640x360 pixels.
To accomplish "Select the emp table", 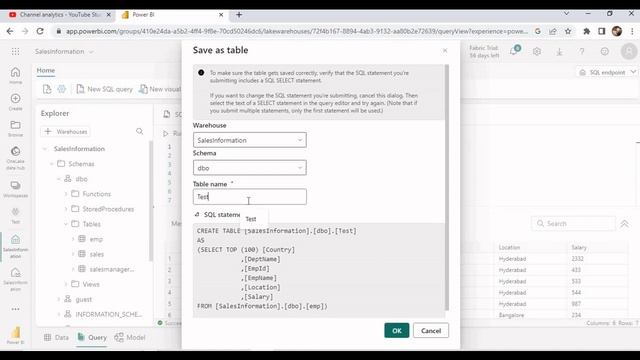I will tap(96, 239).
